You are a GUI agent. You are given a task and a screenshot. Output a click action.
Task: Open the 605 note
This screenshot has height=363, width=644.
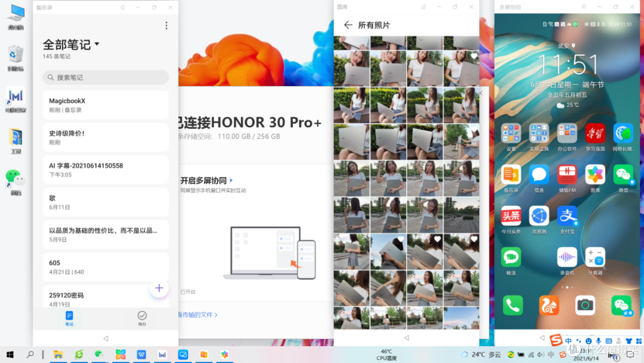[x=106, y=267]
